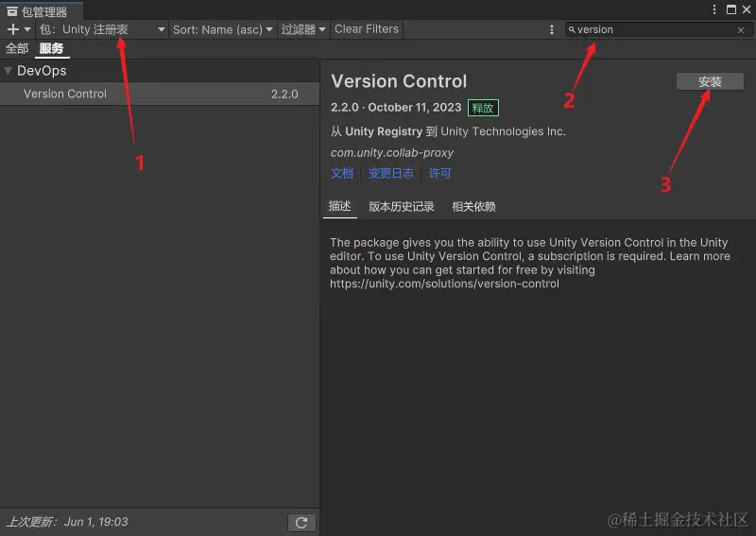Open the toolbar three-dot more menu
This screenshot has height=536, width=756.
[552, 29]
